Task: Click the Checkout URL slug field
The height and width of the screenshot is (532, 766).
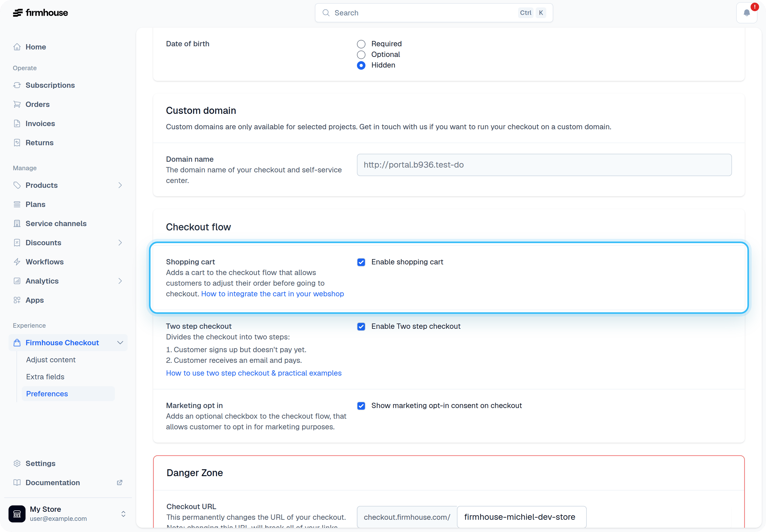Action: pos(521,517)
